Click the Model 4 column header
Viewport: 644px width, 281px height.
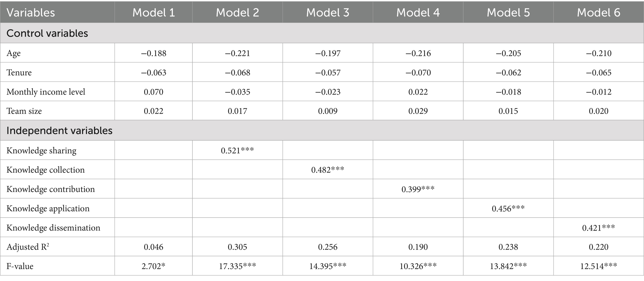418,12
